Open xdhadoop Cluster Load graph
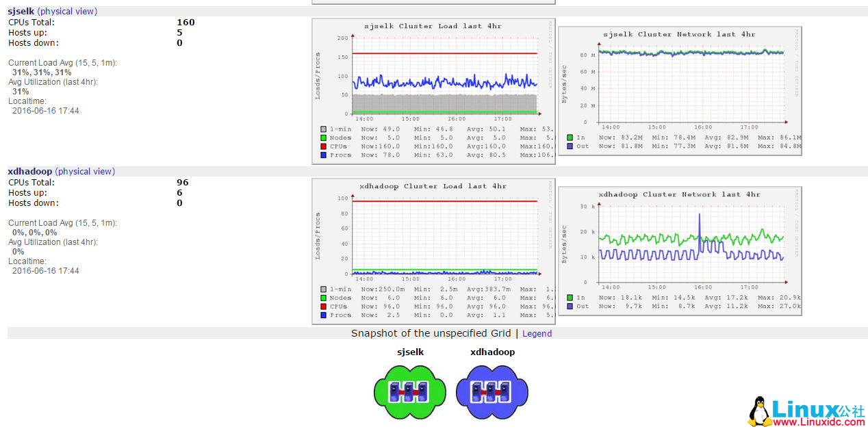 [433, 251]
